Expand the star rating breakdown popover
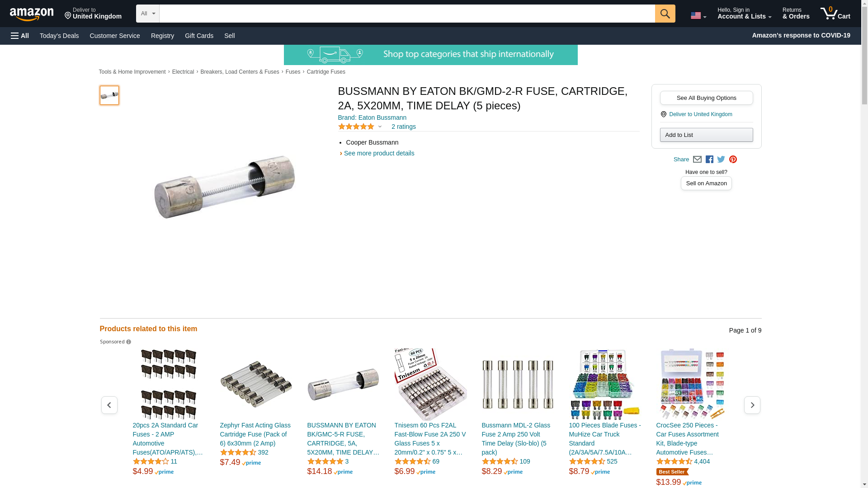This screenshot has width=868, height=488. coord(360,127)
